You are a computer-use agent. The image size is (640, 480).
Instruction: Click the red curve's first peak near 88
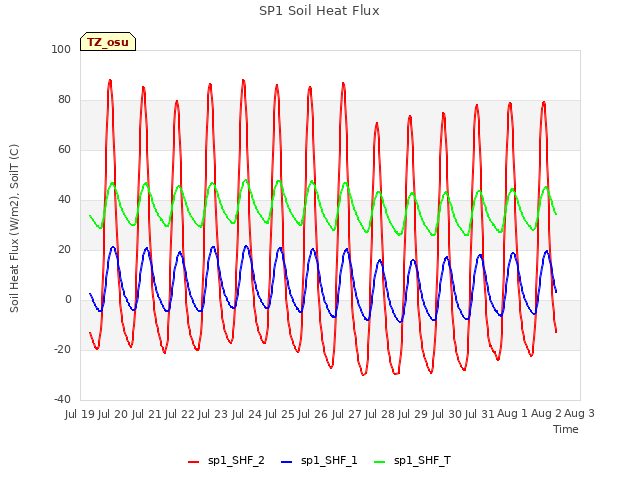tap(110, 81)
